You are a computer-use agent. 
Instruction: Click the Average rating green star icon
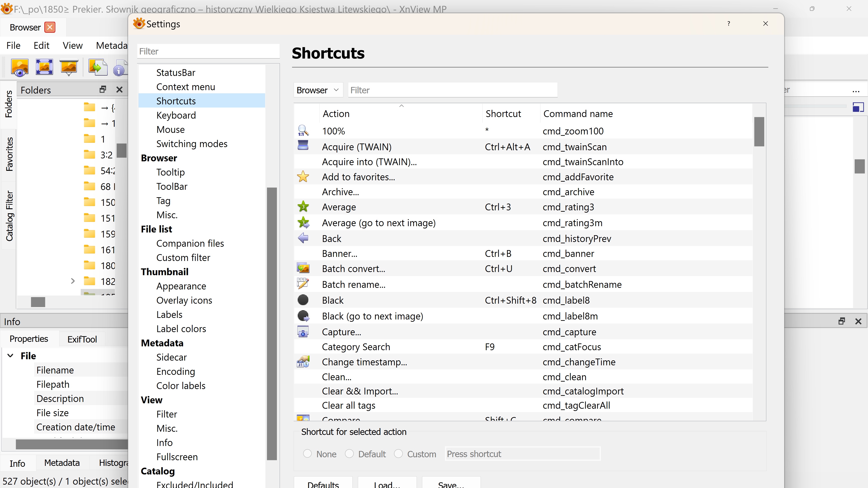click(303, 207)
